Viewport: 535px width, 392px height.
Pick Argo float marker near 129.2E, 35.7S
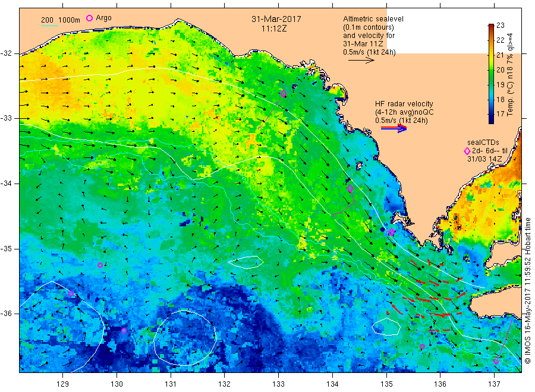[71, 293]
